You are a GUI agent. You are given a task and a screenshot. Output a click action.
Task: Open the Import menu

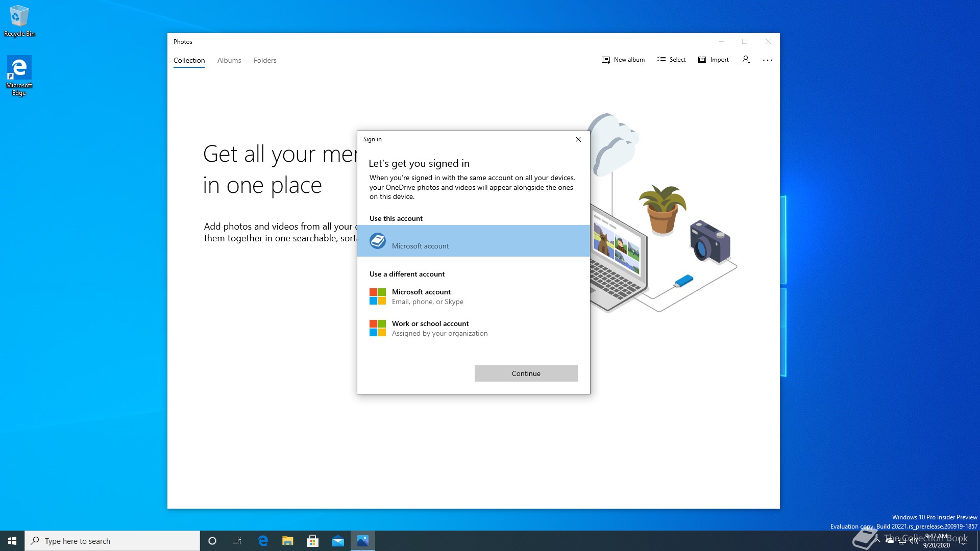(713, 60)
